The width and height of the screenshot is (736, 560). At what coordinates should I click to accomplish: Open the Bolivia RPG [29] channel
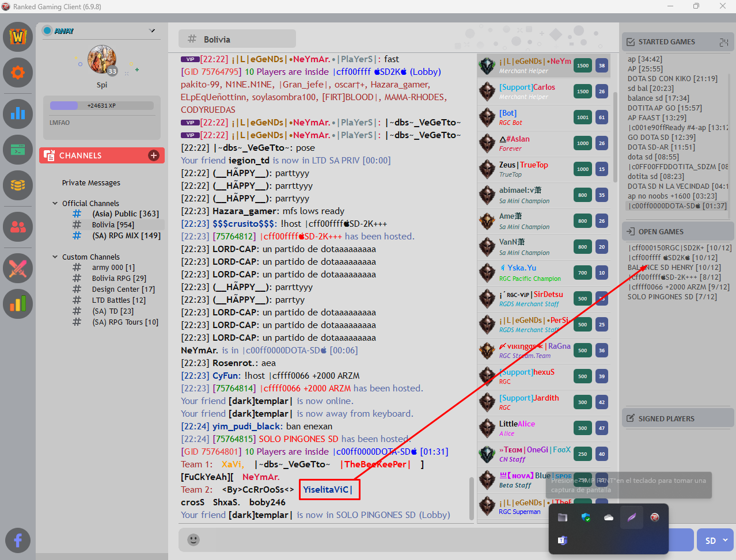(119, 278)
